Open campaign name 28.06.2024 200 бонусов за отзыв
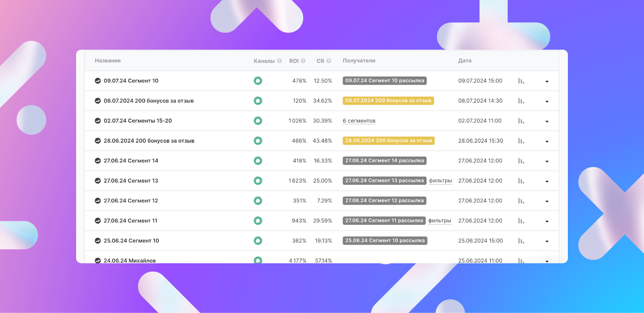Screen dimensions: 644x313 point(149,141)
